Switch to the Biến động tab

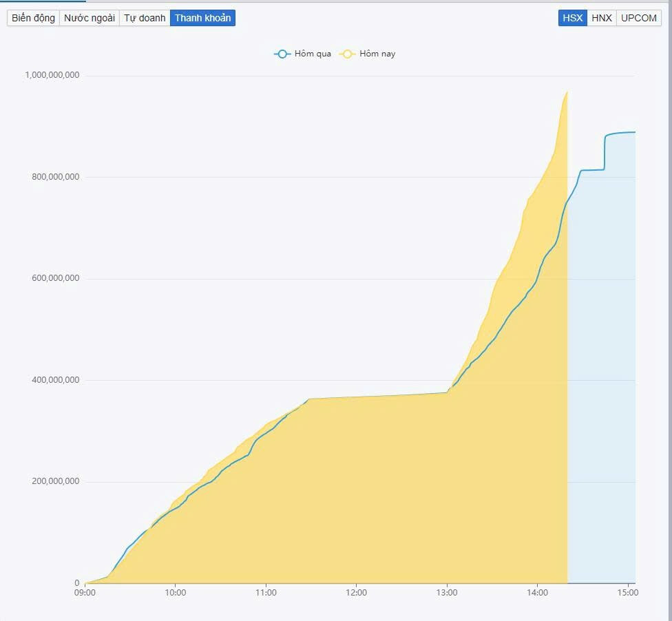pos(33,18)
